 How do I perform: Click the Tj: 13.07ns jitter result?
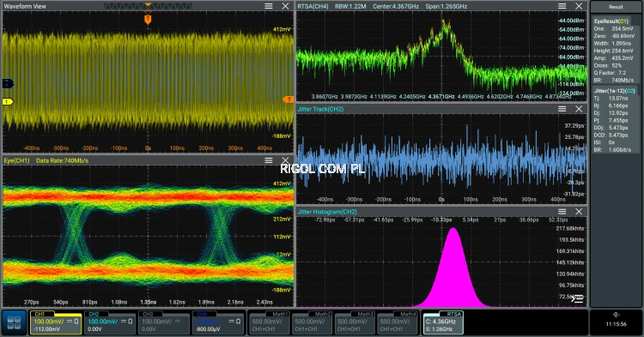(x=611, y=98)
